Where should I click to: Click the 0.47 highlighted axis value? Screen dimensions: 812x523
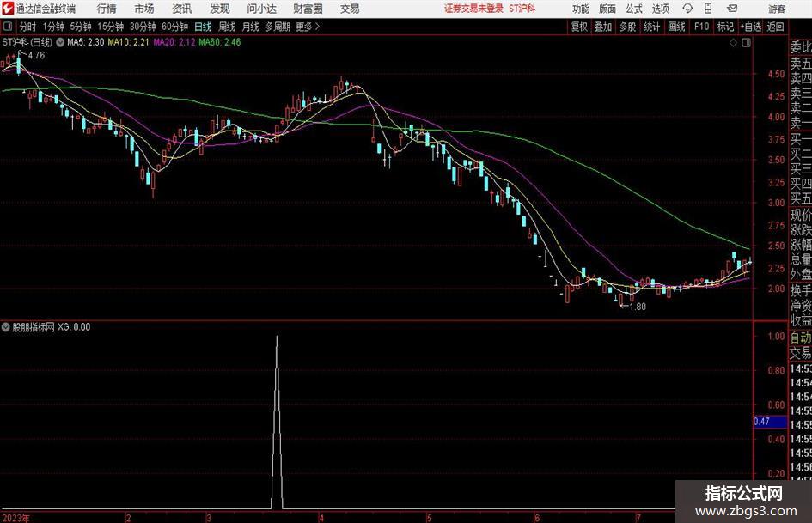pyautogui.click(x=770, y=422)
